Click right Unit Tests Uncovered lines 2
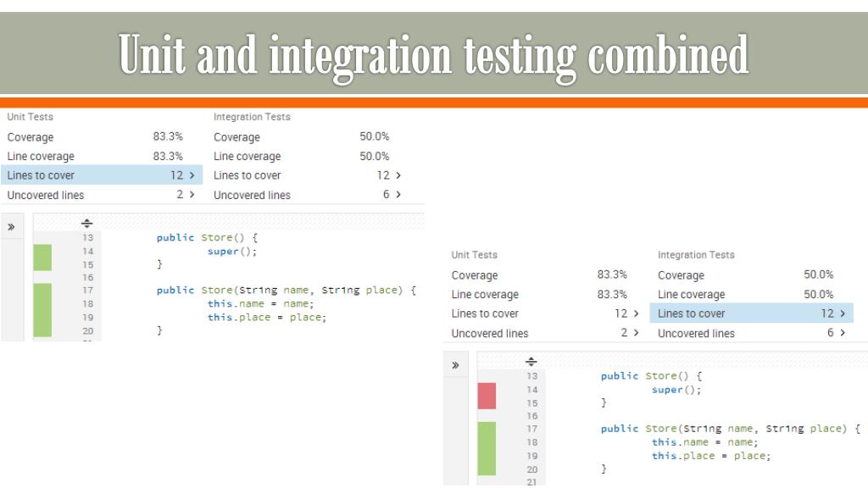Viewport: 868px width, 488px height. click(x=624, y=332)
